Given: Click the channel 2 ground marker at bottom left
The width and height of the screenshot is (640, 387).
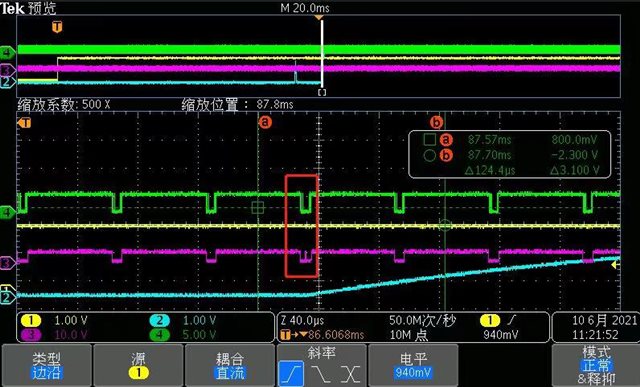Looking at the screenshot, I should tap(7, 298).
